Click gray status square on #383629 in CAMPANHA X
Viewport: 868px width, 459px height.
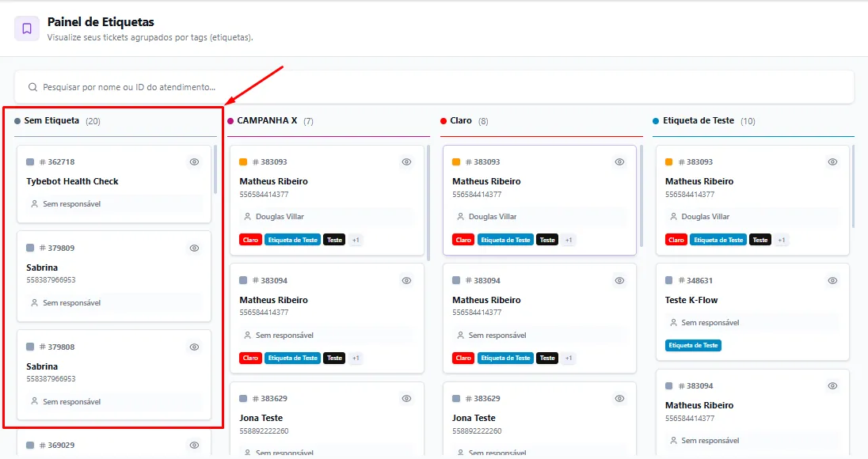click(243, 399)
